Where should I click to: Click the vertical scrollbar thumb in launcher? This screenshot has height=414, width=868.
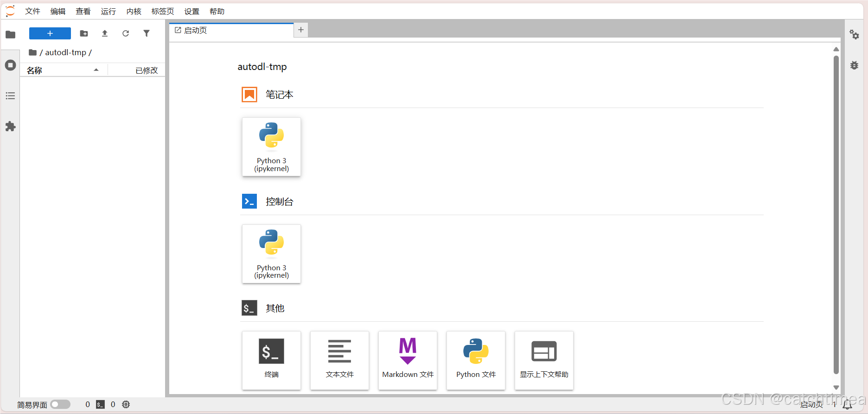point(836,215)
